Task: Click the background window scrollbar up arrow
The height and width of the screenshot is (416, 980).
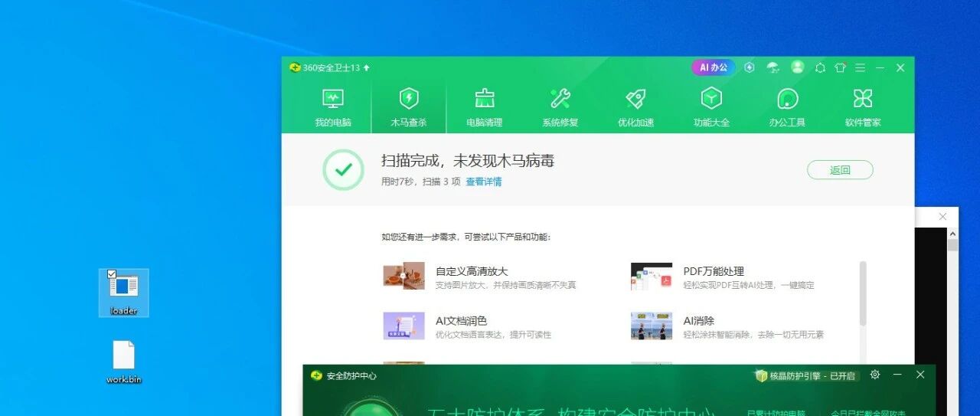Action: (952, 233)
